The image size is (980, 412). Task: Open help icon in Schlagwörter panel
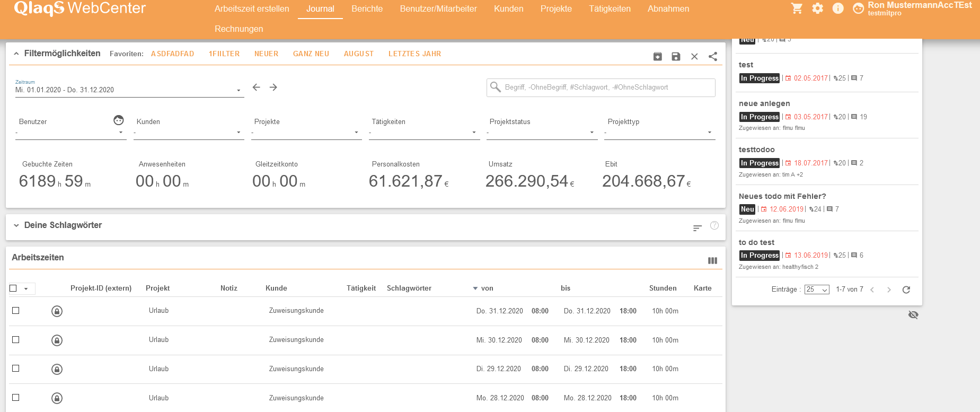(x=714, y=225)
